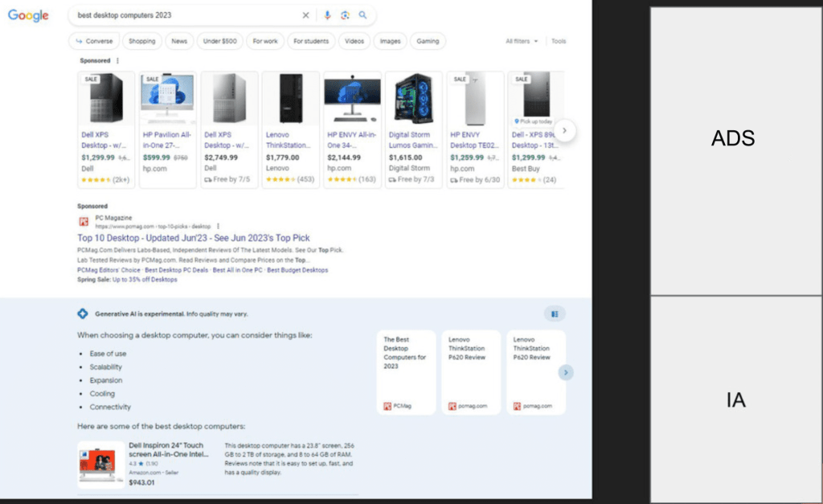Click PCMag Editors' Choice sitelink
The width and height of the screenshot is (823, 504).
coord(109,270)
